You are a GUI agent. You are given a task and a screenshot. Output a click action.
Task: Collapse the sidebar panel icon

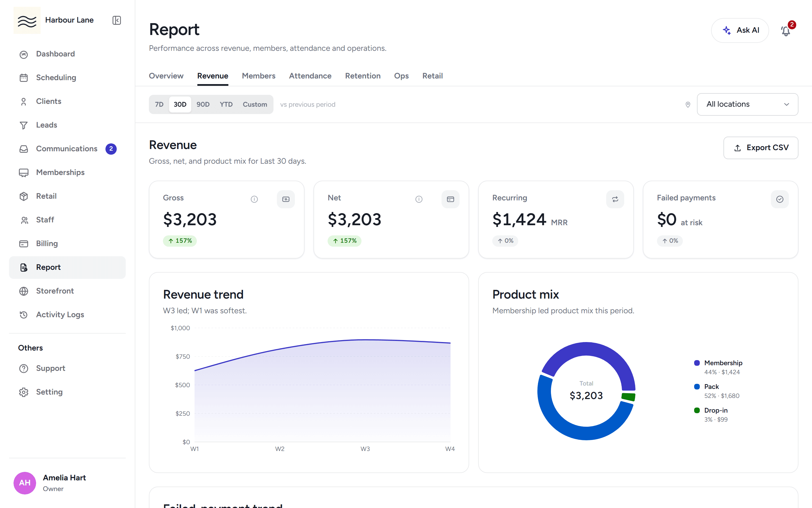click(x=116, y=20)
